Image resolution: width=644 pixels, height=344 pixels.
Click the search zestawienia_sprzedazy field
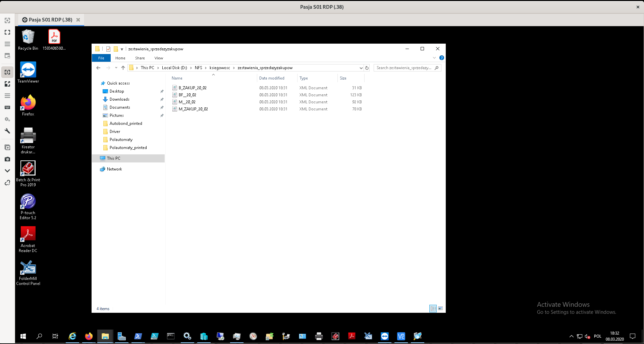(x=407, y=68)
